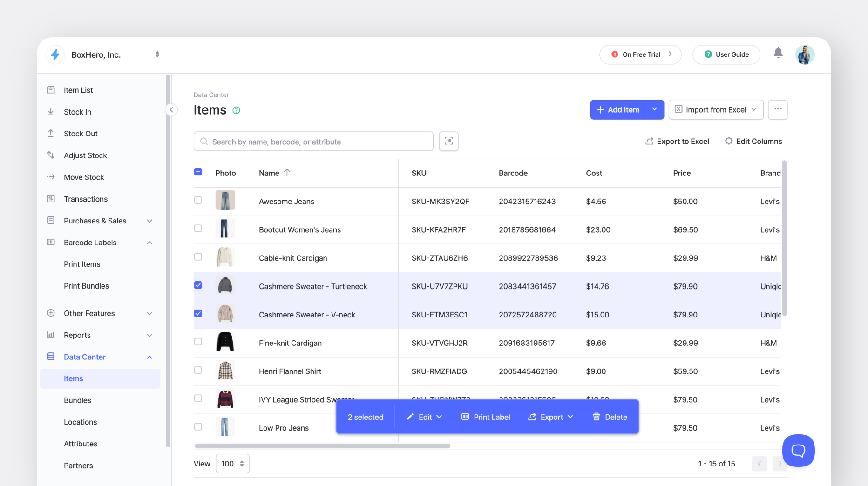Click the barcode scanner icon beside search
868x486 pixels.
448,141
